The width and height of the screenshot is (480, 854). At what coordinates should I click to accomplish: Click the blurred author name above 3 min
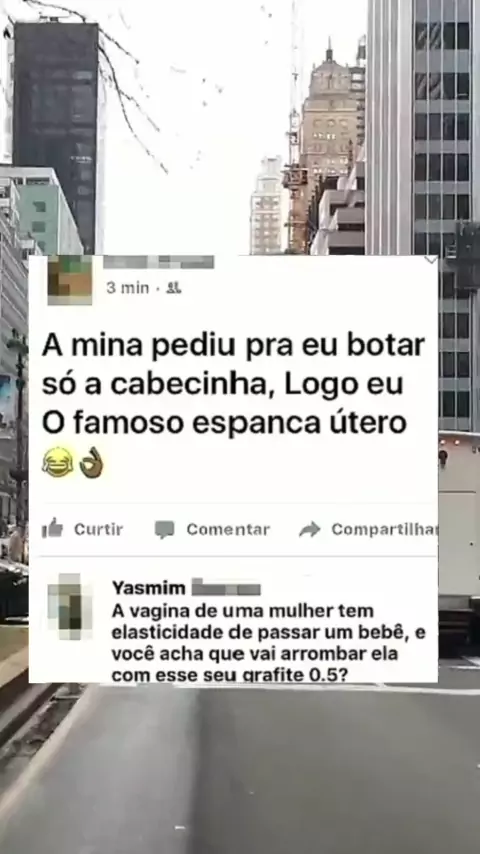coord(159,263)
